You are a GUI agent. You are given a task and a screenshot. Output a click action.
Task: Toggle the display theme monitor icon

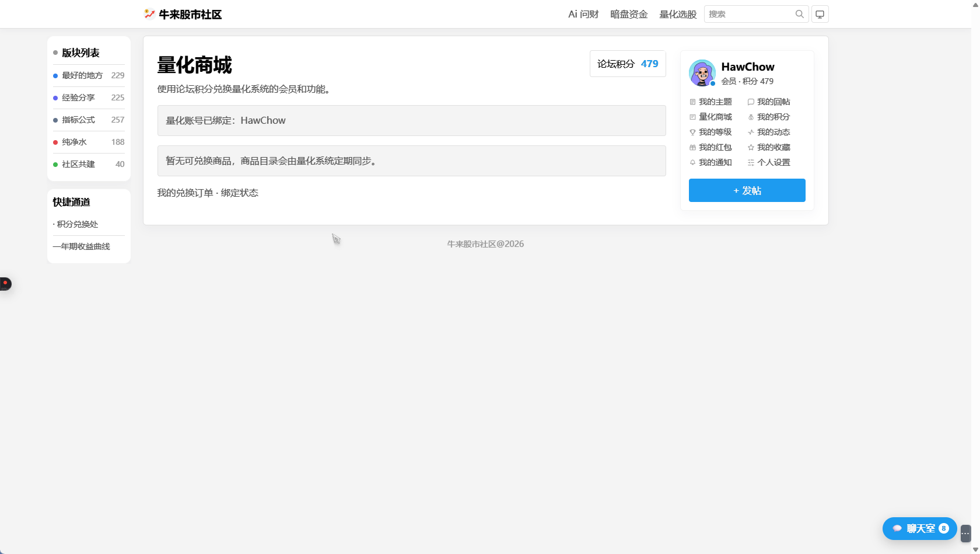click(820, 14)
